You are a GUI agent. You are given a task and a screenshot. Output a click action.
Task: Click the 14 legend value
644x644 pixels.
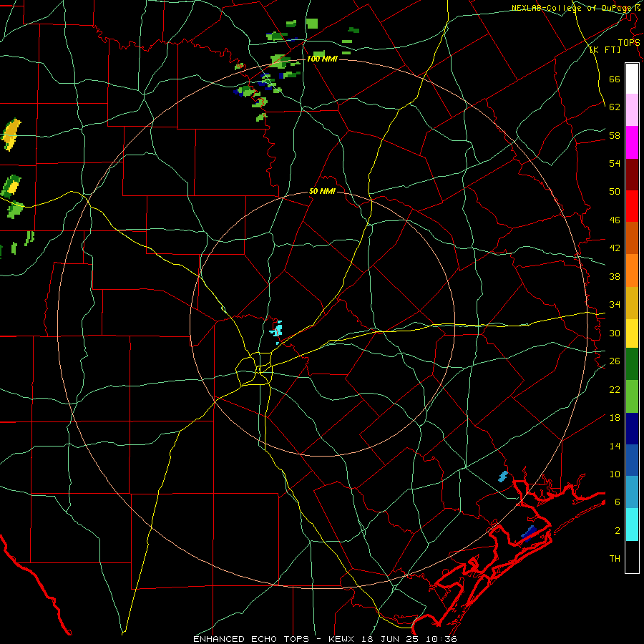pyautogui.click(x=615, y=446)
